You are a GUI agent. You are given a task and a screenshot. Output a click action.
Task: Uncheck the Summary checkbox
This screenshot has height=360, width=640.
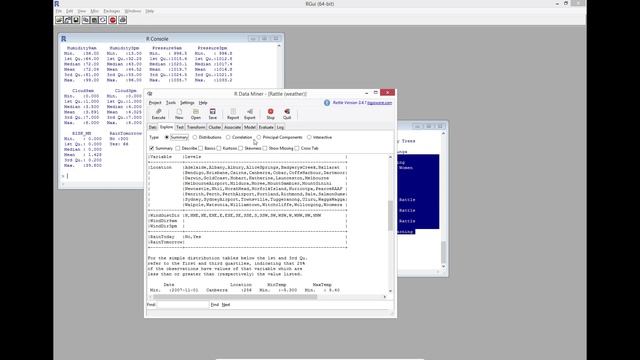click(x=152, y=148)
